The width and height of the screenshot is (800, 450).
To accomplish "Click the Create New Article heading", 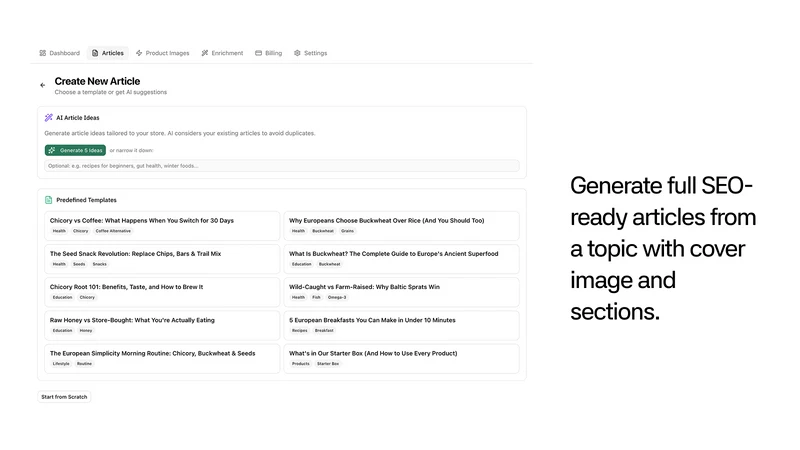I will click(x=97, y=81).
